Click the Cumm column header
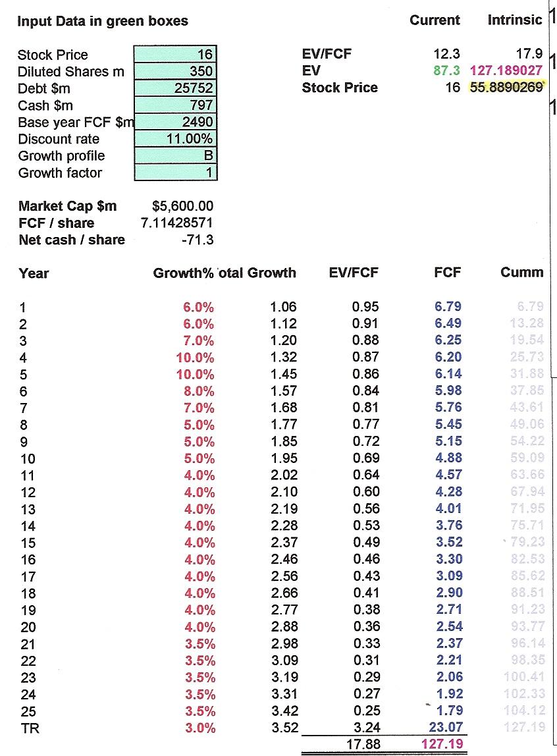The height and width of the screenshot is (756, 557). click(522, 273)
